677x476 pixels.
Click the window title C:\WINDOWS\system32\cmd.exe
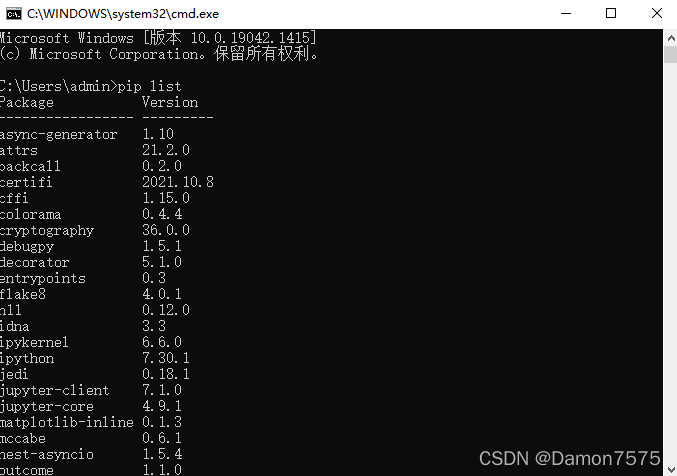123,14
